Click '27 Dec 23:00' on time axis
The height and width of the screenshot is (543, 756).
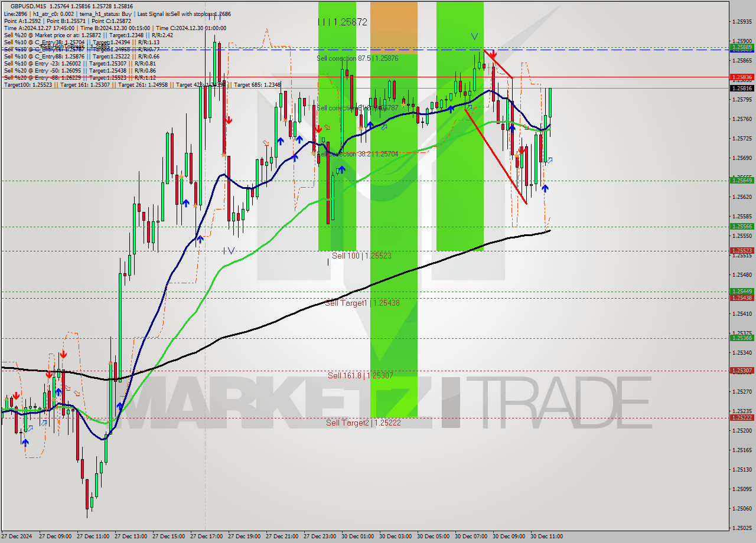coord(320,537)
